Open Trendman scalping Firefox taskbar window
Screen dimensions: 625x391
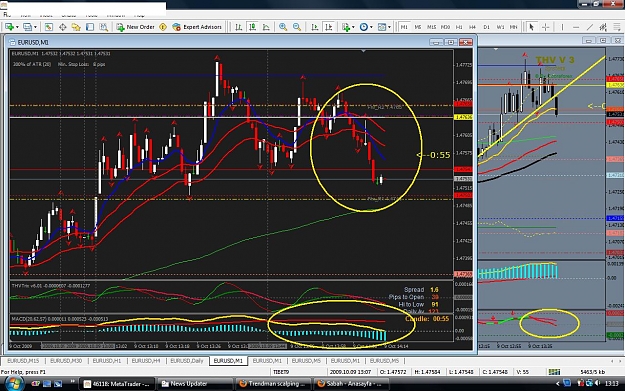pyautogui.click(x=273, y=384)
